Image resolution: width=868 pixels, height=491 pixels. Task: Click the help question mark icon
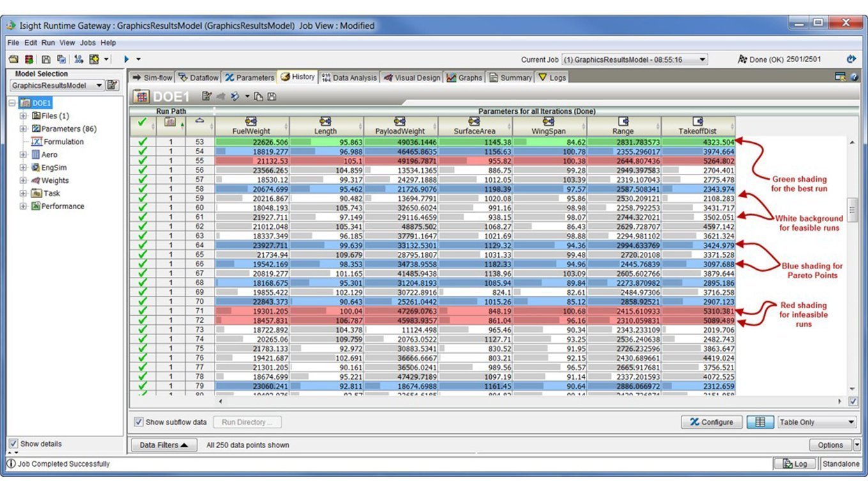click(854, 77)
